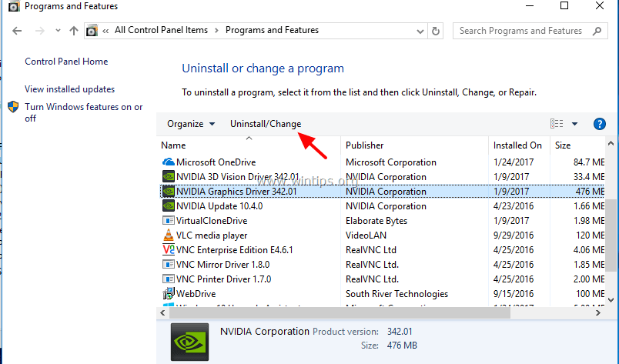Viewport: 619px width, 364px height.
Task: Select NVIDIA 3D Vision Driver icon
Action: (169, 176)
